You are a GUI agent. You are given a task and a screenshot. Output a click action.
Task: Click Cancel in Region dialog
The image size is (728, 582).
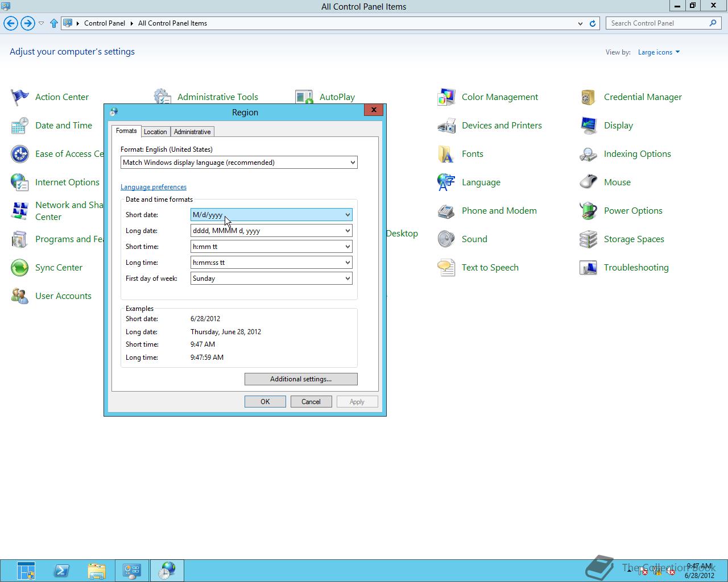311,402
